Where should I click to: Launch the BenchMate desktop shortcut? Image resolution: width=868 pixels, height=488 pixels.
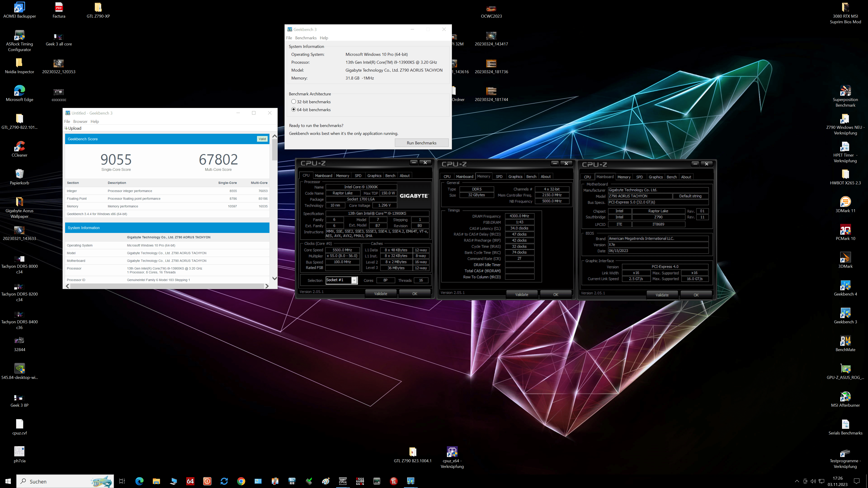point(845,344)
